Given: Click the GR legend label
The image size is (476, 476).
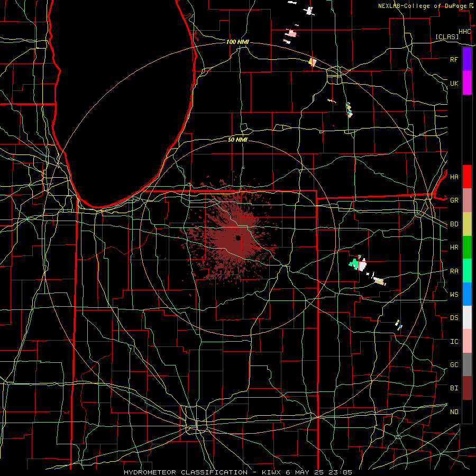Looking at the screenshot, I should [454, 200].
